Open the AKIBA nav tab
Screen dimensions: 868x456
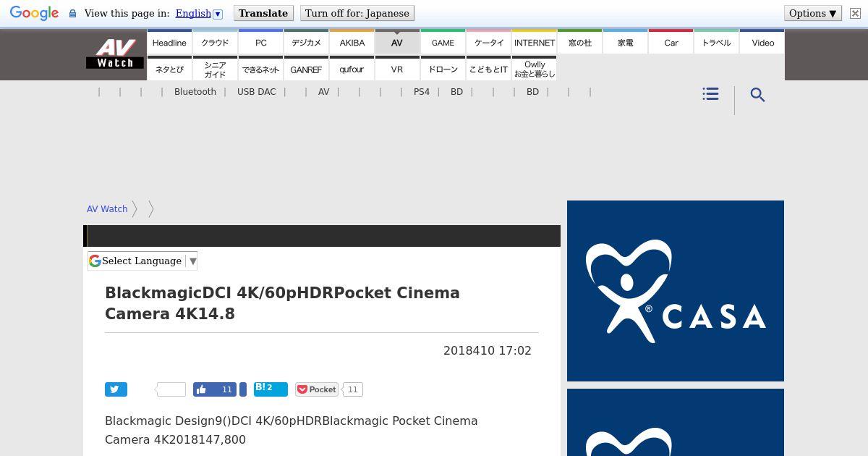[352, 42]
